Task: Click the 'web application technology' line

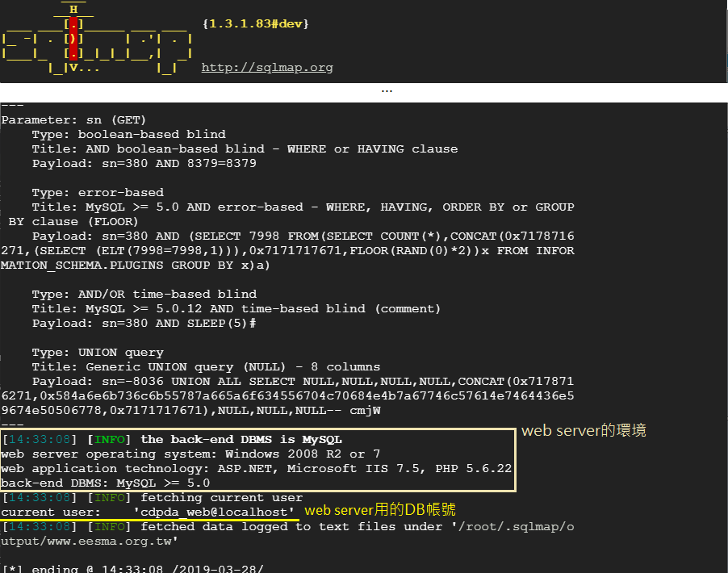Action: tap(257, 468)
